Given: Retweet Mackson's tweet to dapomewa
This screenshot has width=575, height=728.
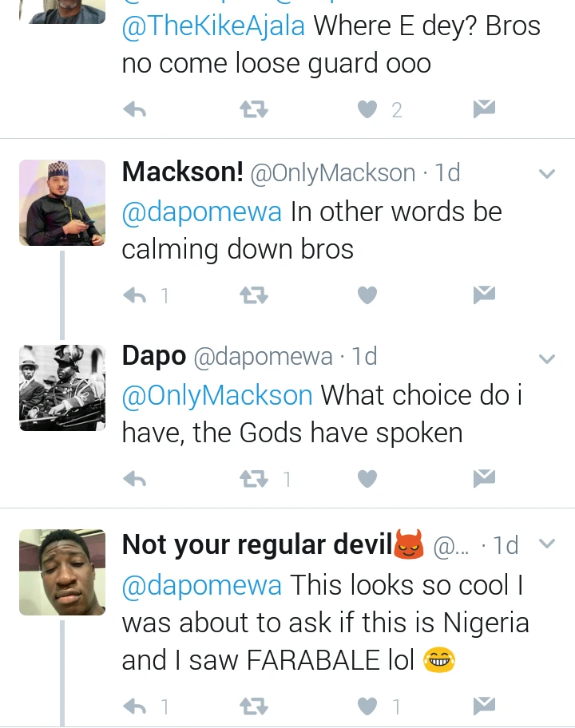Looking at the screenshot, I should click(254, 296).
